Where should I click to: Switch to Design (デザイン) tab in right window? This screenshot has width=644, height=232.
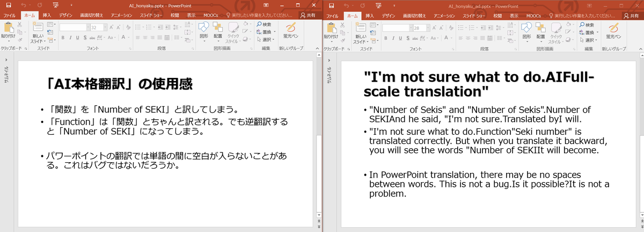point(389,16)
